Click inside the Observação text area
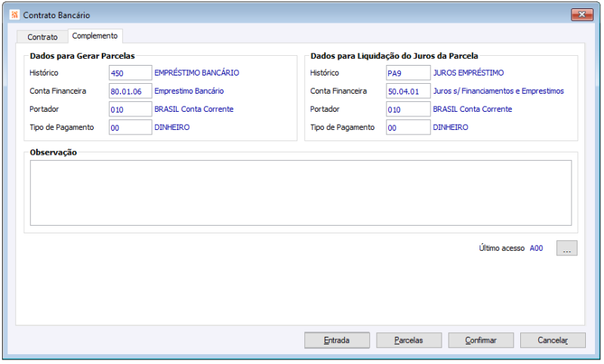 (x=300, y=193)
